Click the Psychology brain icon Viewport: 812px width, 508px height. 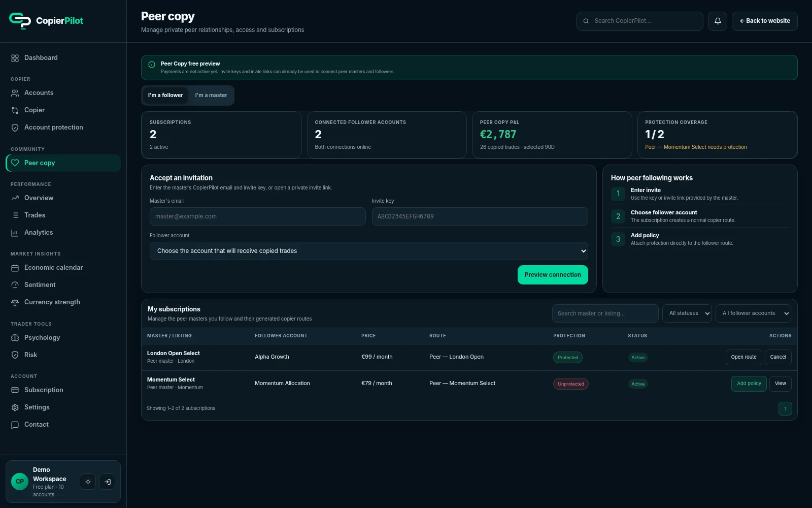click(15, 338)
